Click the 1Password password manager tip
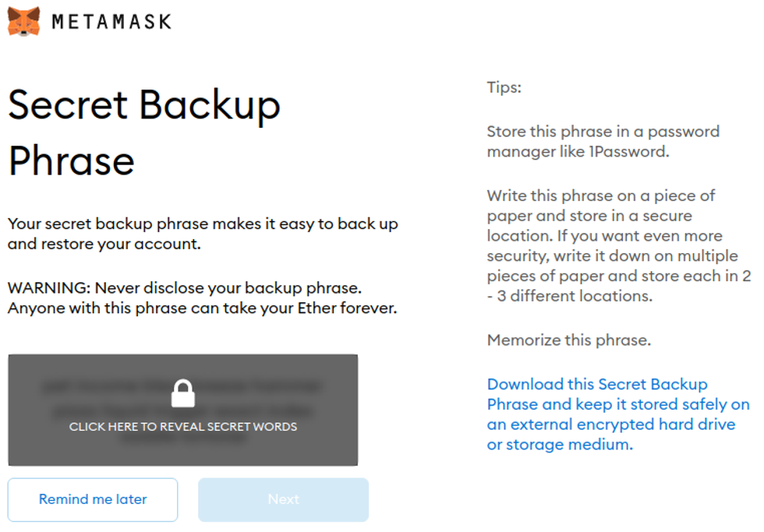 point(603,142)
